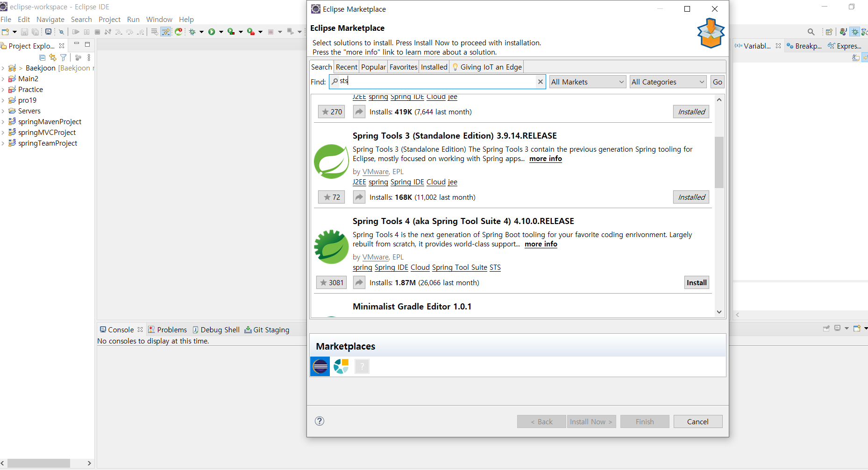Click share icon for Spring Tools 3 entry
This screenshot has width=868, height=470.
[x=359, y=197]
